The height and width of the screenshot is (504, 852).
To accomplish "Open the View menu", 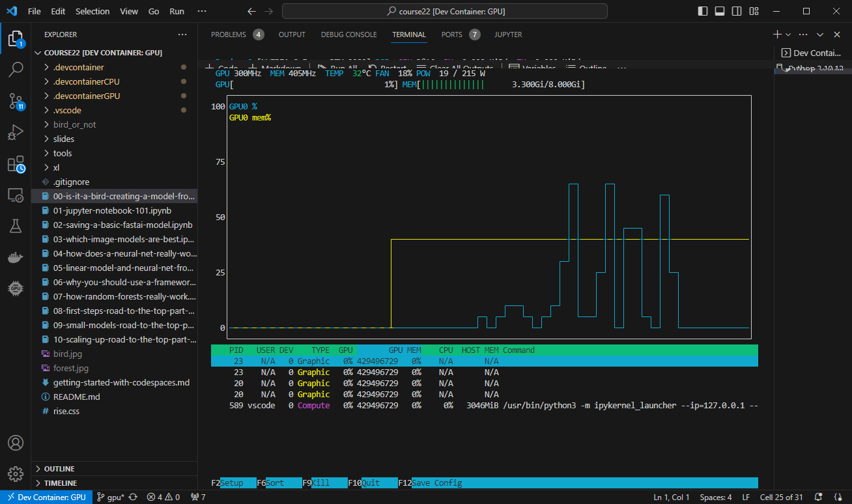I will pyautogui.click(x=129, y=11).
